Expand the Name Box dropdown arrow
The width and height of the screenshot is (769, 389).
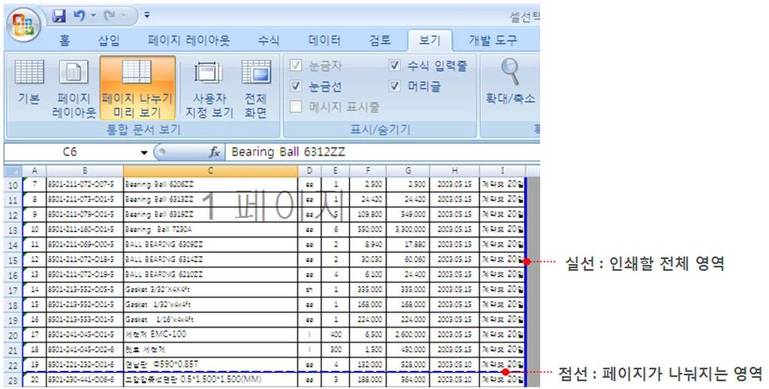tap(144, 153)
